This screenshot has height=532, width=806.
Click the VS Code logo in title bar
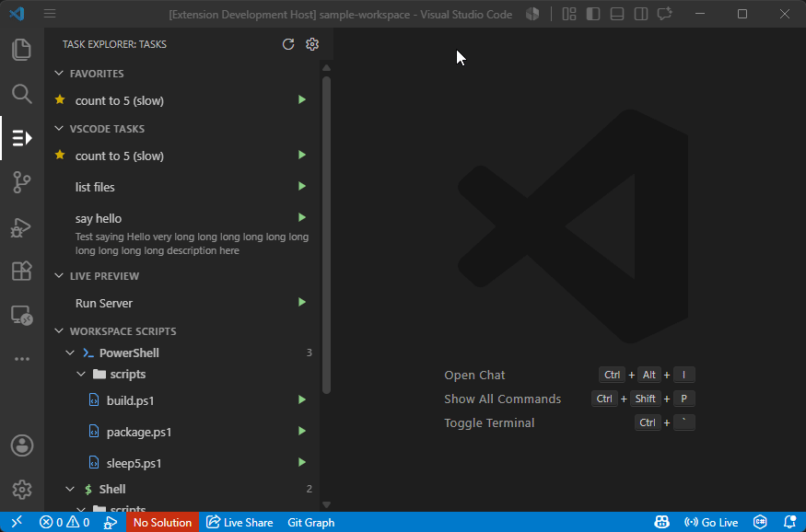(17, 14)
